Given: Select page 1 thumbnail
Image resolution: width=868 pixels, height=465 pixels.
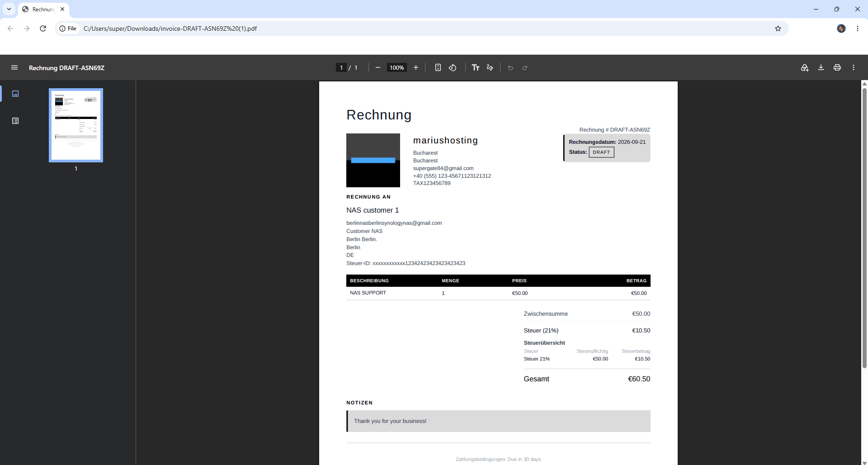Looking at the screenshot, I should tap(76, 125).
